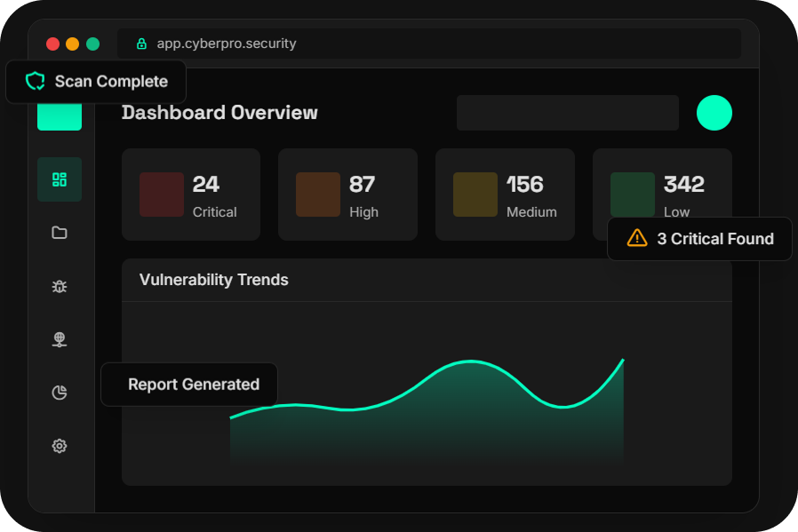Screen dimensions: 798x532
Task: Click the warning triangle alert icon
Action: [637, 238]
